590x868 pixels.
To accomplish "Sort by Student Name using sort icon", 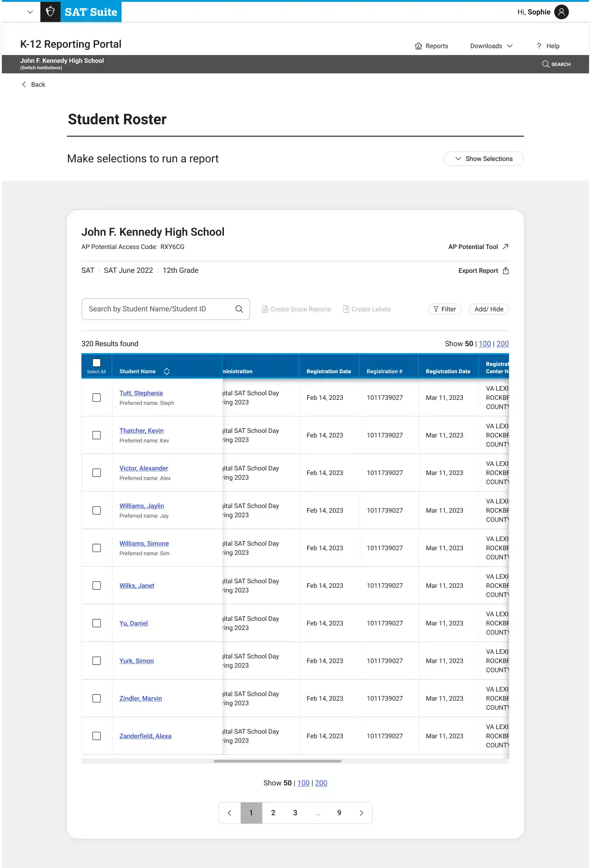I will [167, 371].
